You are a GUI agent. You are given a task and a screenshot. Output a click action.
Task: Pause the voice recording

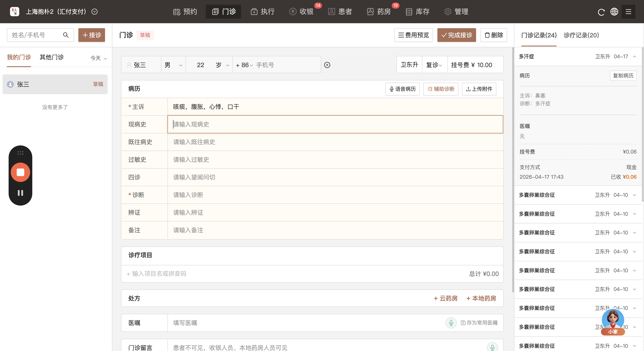pos(20,193)
